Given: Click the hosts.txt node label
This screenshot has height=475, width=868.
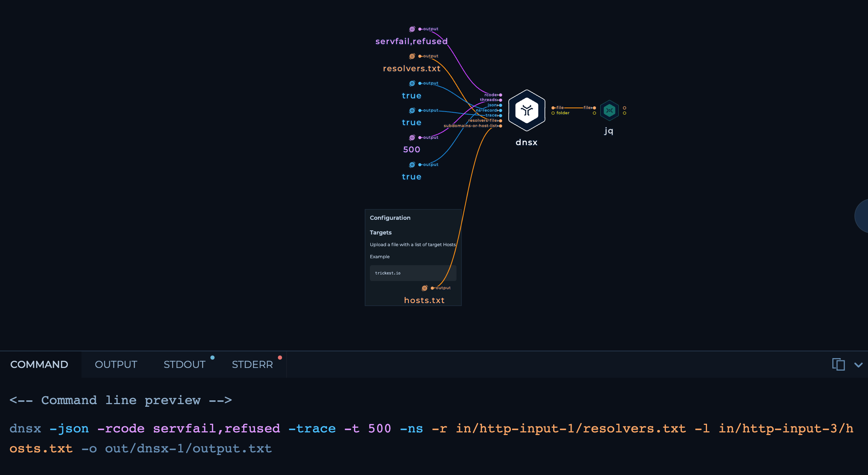Looking at the screenshot, I should click(x=424, y=300).
